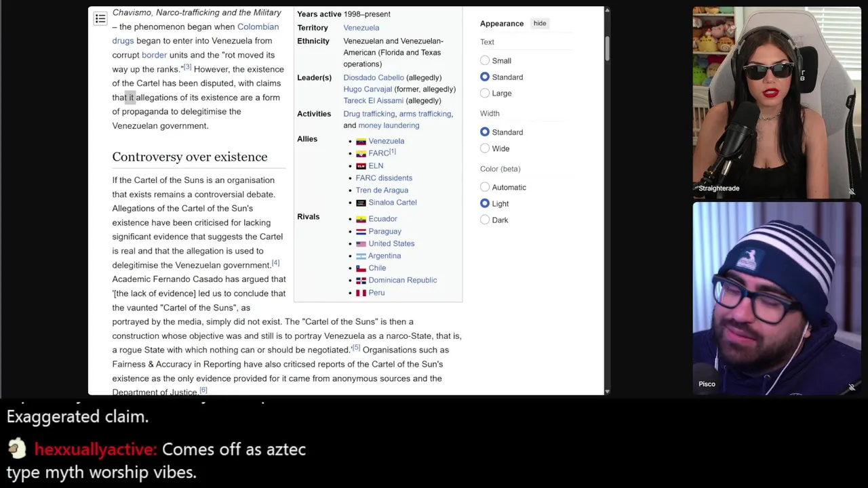Select Standard text size
Image resolution: width=868 pixels, height=488 pixels.
(485, 77)
